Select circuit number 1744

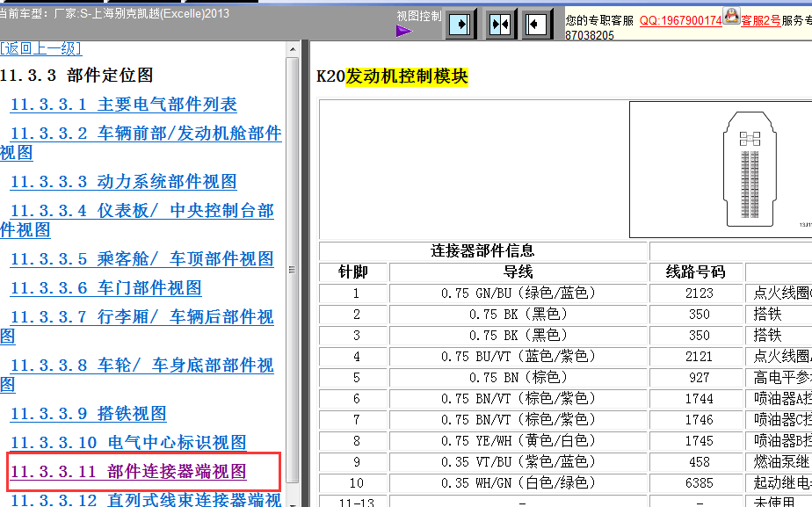coord(700,399)
